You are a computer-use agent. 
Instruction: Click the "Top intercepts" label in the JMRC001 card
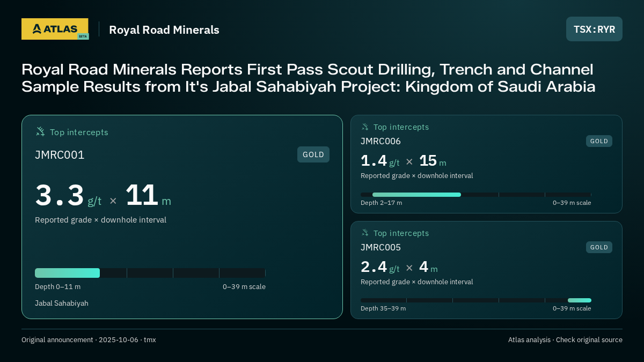click(79, 132)
